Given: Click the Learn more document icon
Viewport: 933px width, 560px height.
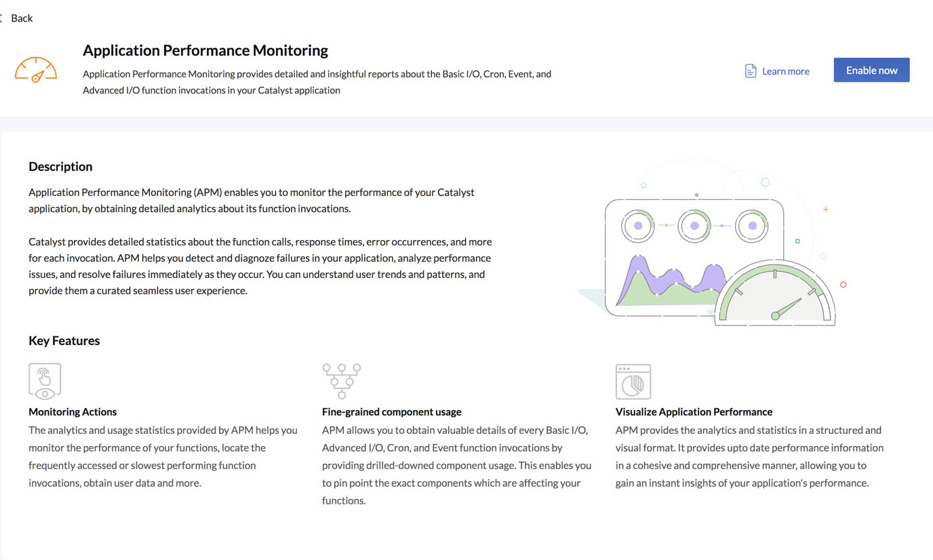Looking at the screenshot, I should 750,71.
